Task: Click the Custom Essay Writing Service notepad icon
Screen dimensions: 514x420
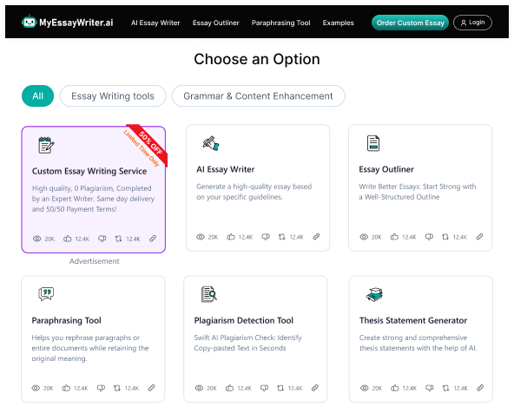Action: point(46,145)
